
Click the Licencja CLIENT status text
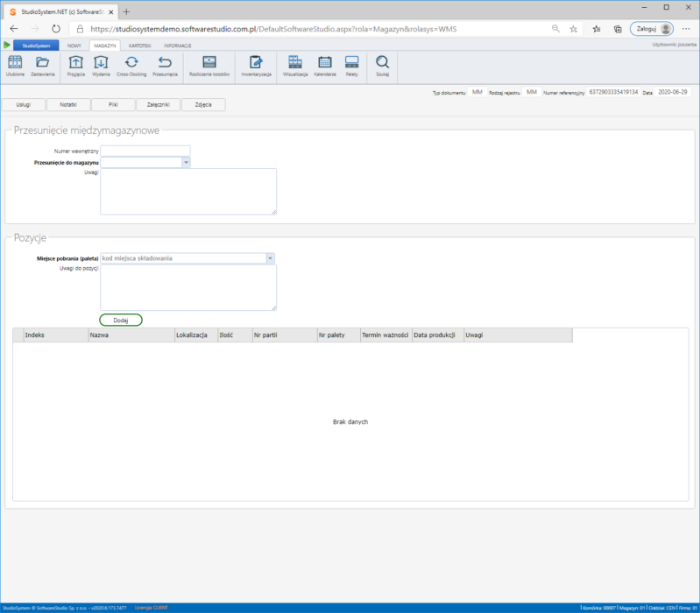click(152, 608)
